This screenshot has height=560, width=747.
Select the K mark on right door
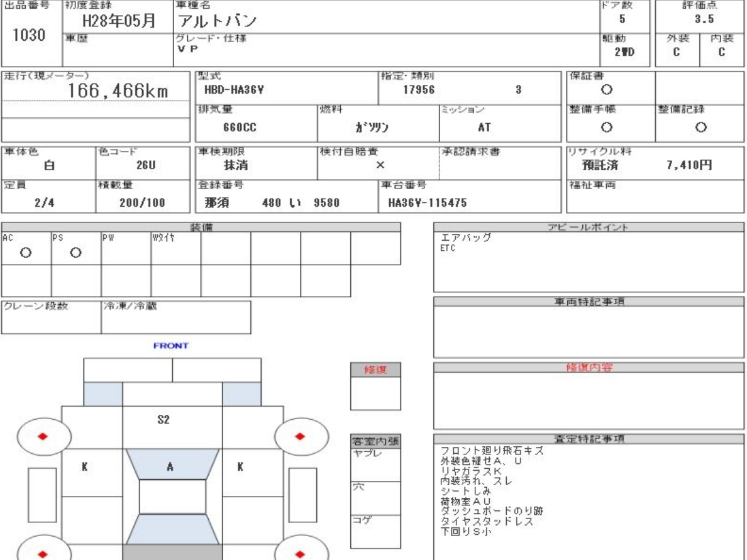tap(240, 467)
